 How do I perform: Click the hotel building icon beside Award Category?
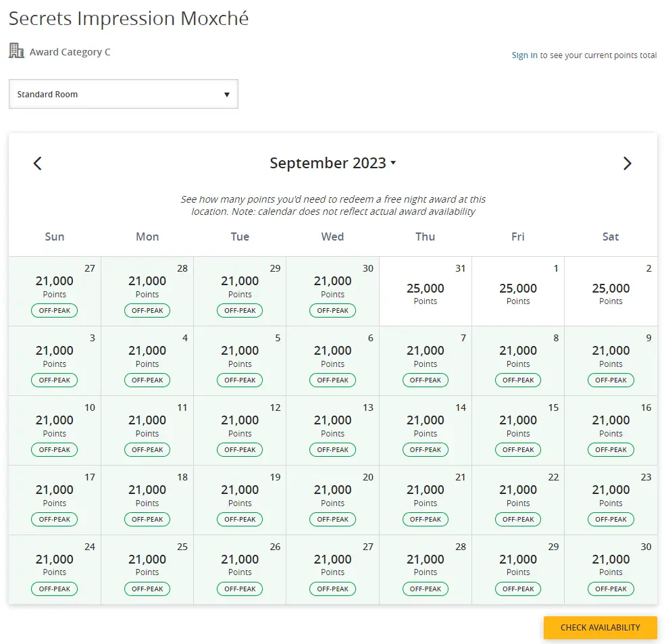(16, 51)
